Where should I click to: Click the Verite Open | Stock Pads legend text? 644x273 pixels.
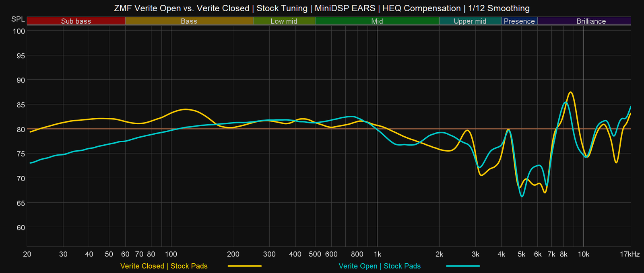pyautogui.click(x=380, y=266)
